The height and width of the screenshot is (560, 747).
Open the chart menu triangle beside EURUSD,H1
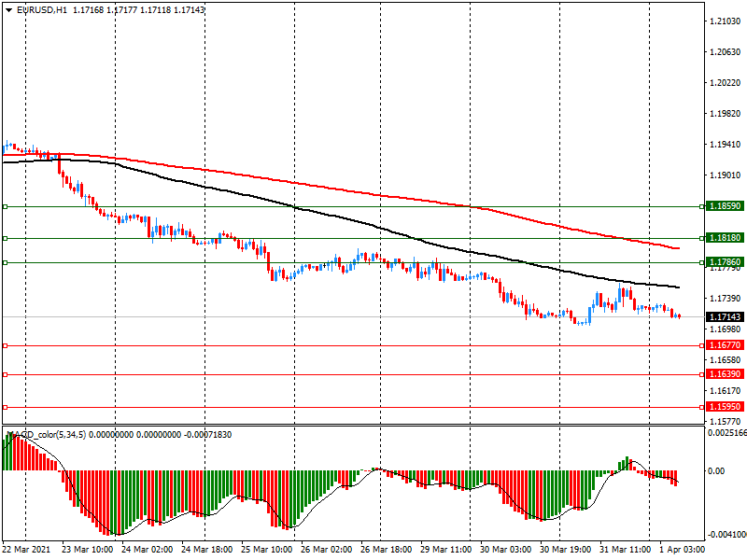[8, 10]
